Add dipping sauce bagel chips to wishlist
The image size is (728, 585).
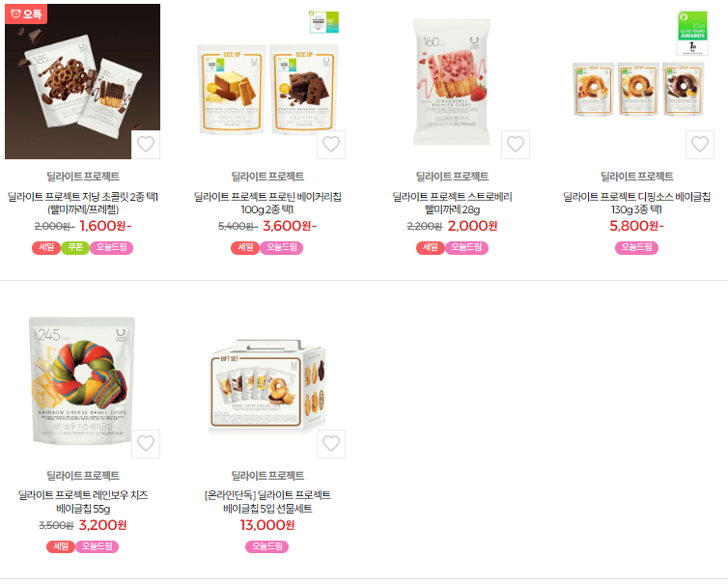[700, 145]
